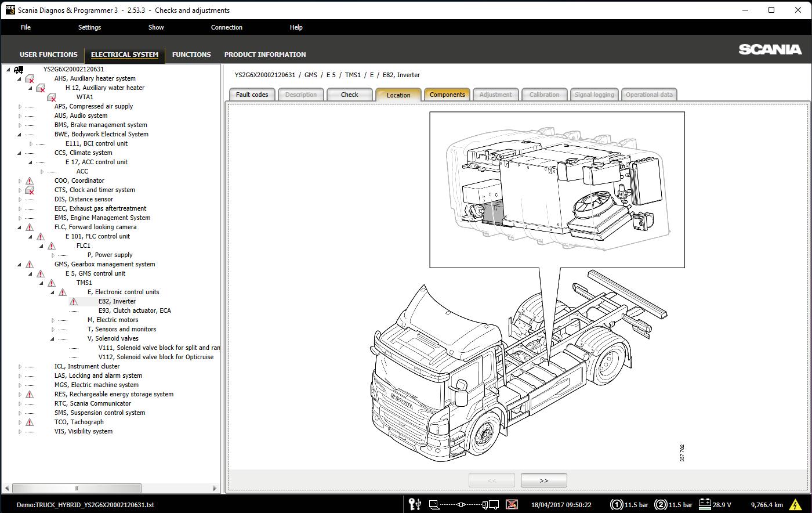Switch to the Components tab
Viewport: 812px width, 513px height.
coord(447,94)
